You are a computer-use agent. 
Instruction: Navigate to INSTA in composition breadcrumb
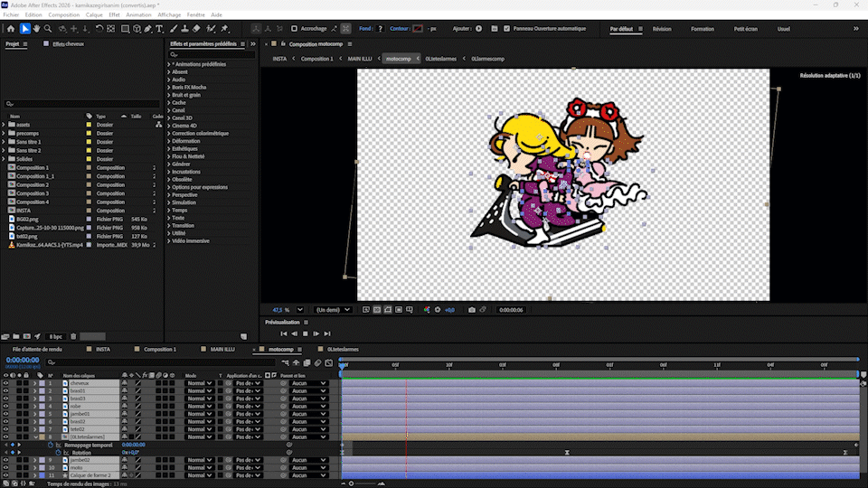(279, 59)
